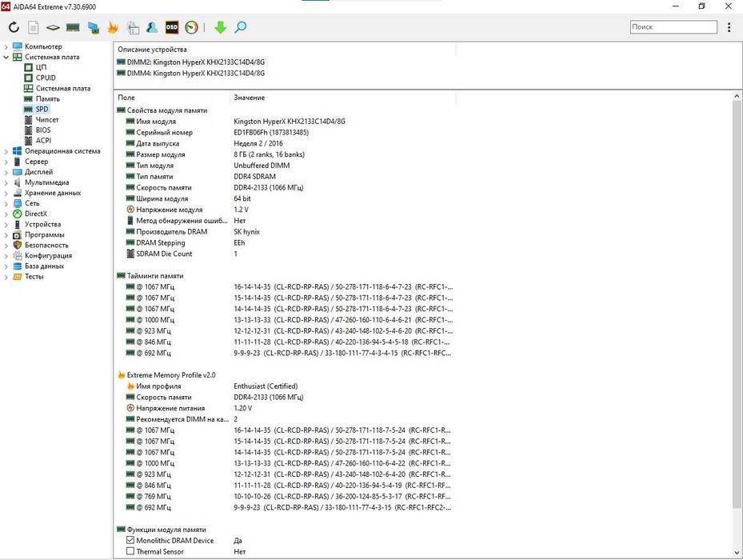
Task: Expand the Операционная система node
Action: tap(6, 151)
